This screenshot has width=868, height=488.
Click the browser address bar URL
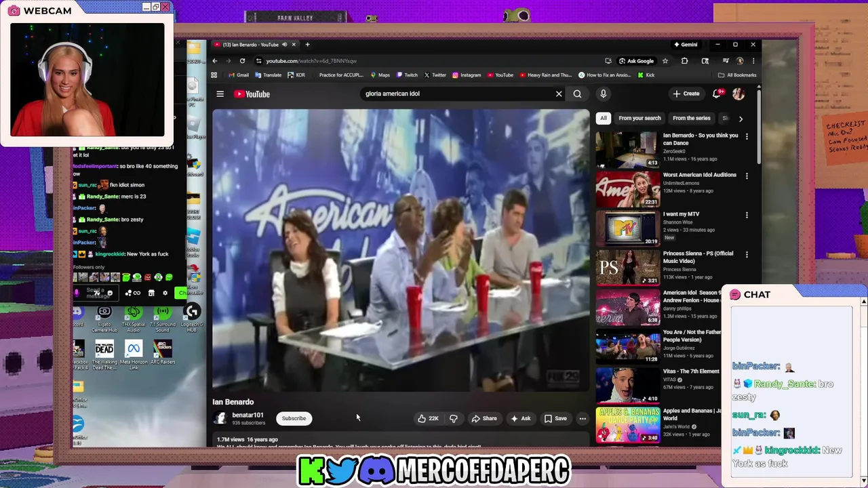[311, 61]
